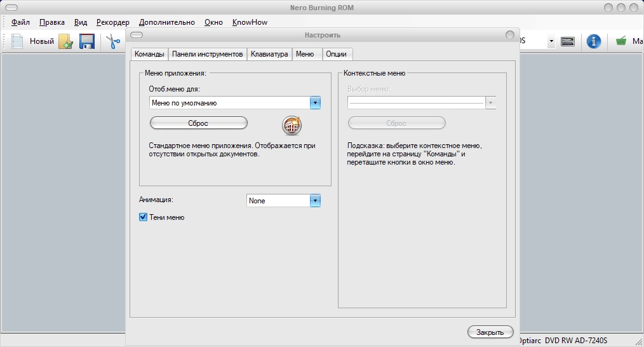Click the green shopping basket icon
This screenshot has height=347, width=644.
(621, 41)
